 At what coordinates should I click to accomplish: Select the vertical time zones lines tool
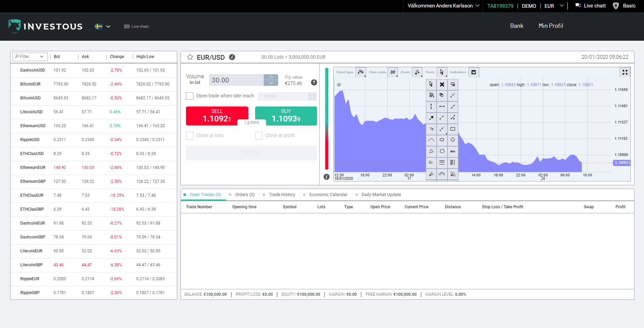click(x=453, y=162)
